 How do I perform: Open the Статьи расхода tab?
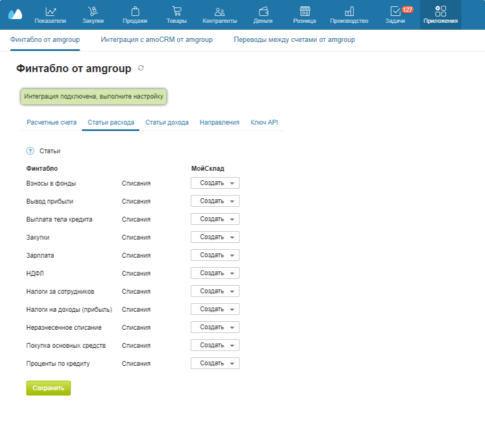click(x=111, y=122)
